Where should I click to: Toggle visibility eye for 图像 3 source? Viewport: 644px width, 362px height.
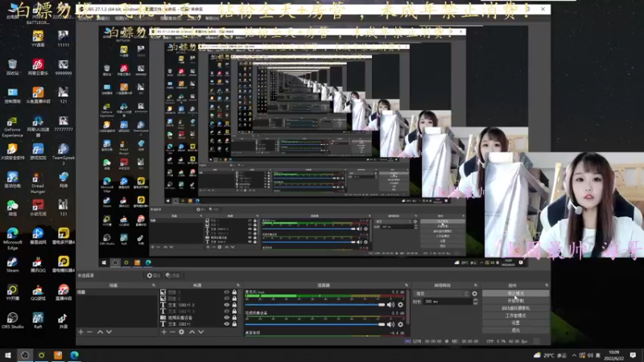point(226,292)
